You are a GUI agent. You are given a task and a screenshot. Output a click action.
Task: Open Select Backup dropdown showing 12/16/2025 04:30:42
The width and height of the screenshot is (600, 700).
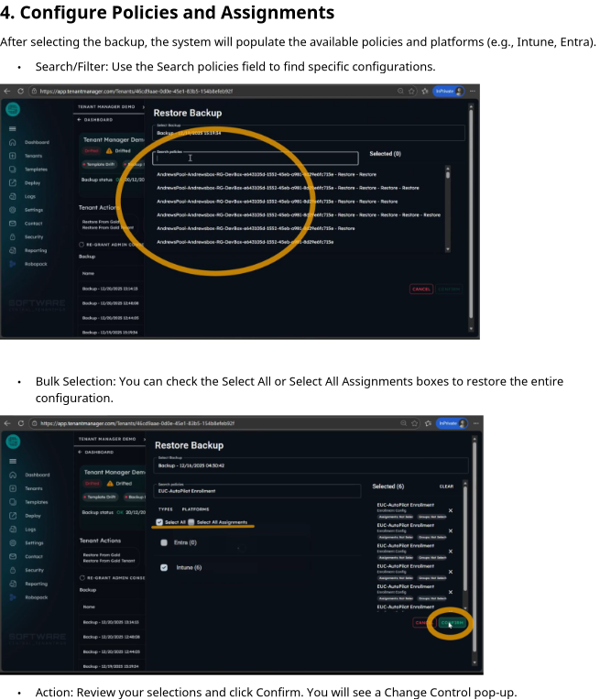tap(310, 465)
